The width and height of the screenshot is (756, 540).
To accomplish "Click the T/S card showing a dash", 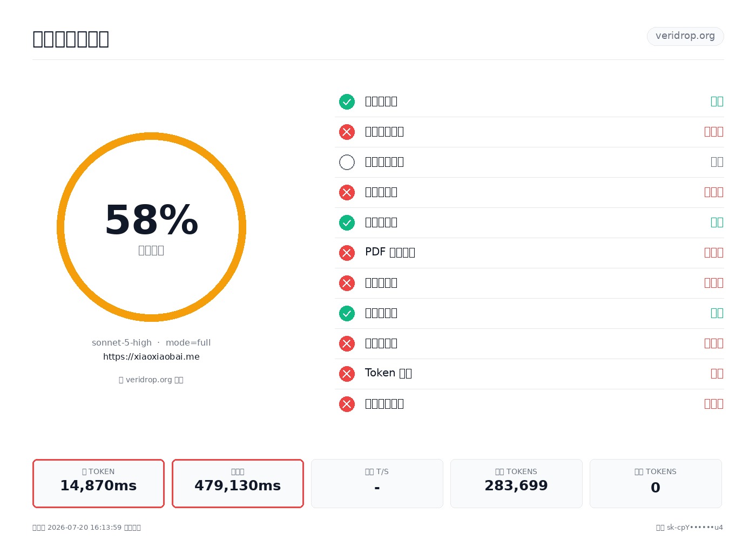I will 377,483.
